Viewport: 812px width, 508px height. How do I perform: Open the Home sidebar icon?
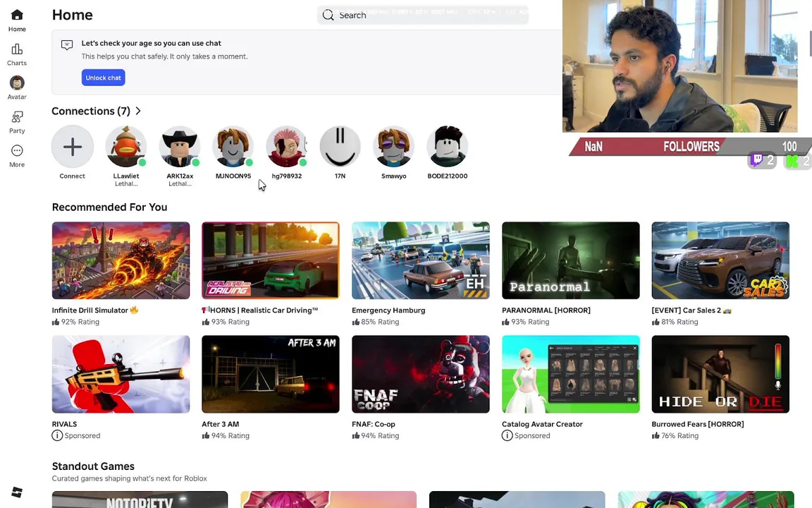(x=17, y=15)
